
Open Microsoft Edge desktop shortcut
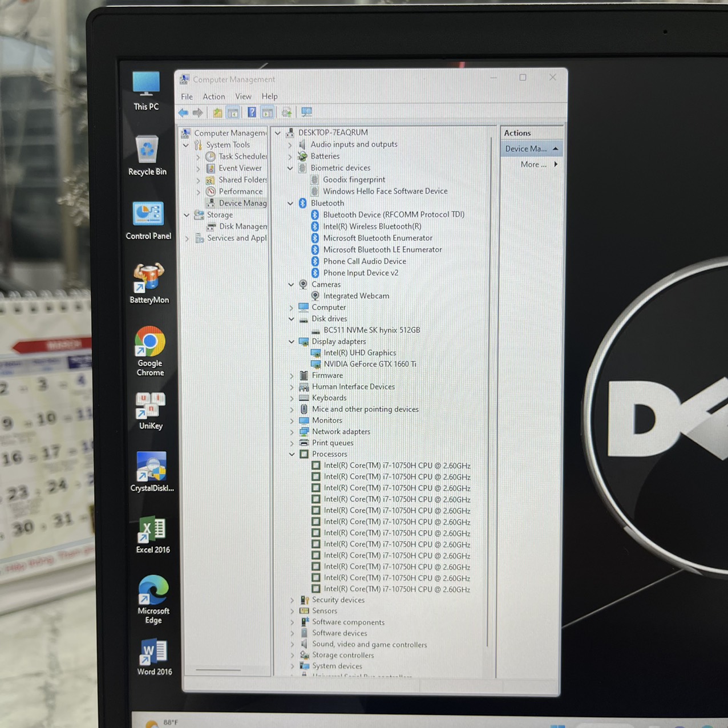tap(153, 599)
